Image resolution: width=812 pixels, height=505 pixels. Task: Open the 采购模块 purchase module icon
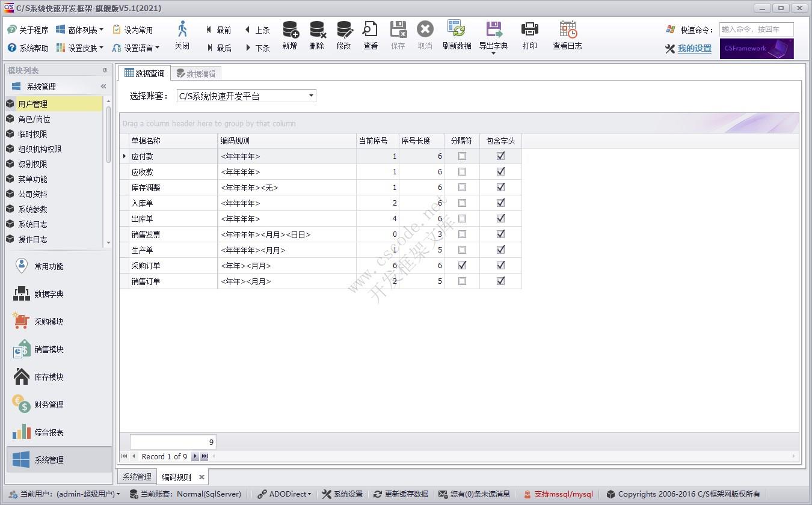coord(22,321)
